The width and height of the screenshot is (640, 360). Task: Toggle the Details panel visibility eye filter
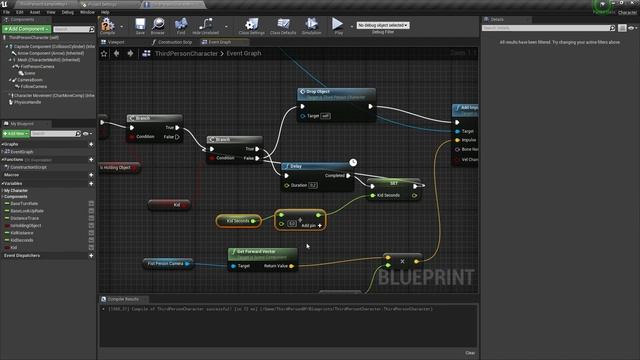click(x=631, y=28)
